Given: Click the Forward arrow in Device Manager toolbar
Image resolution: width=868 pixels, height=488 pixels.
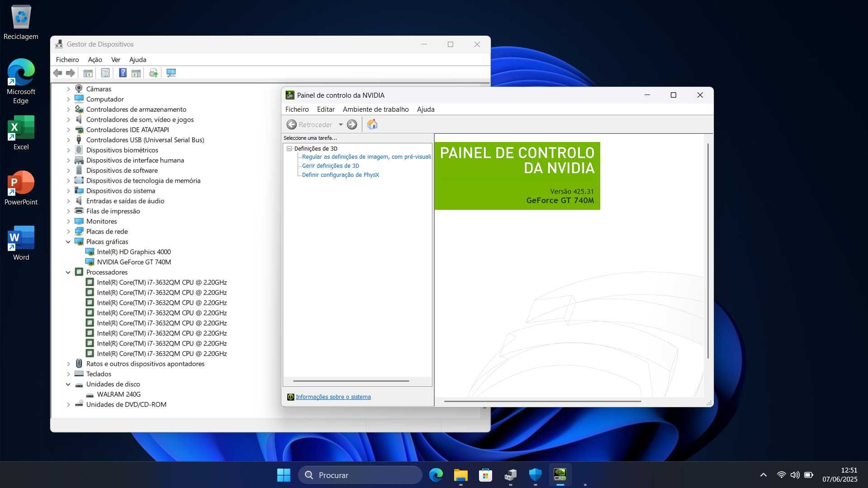Looking at the screenshot, I should (x=71, y=73).
